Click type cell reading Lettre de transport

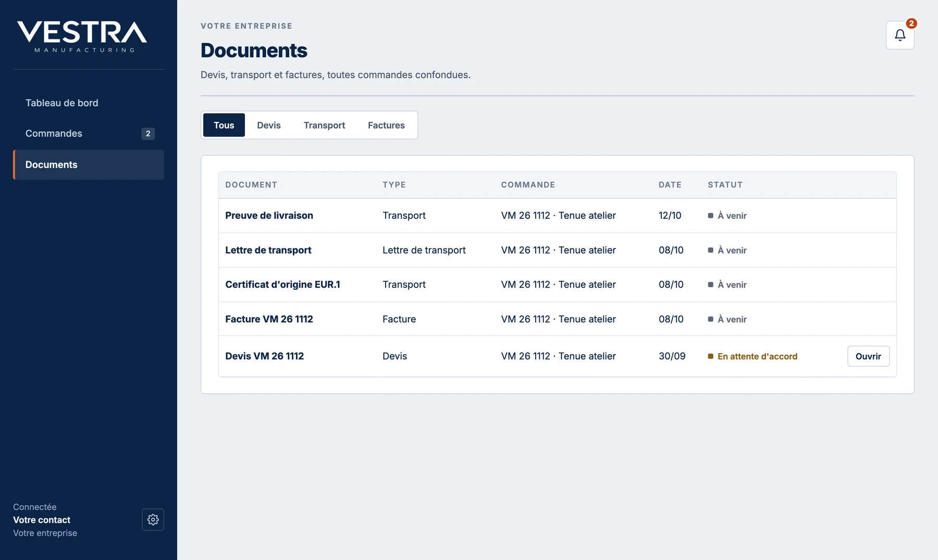click(x=424, y=250)
